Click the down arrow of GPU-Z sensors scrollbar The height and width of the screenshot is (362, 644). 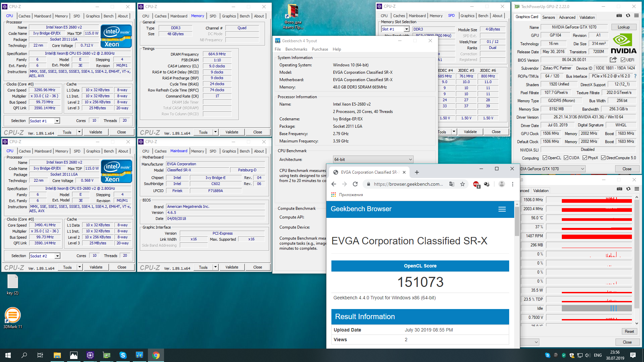coord(637,323)
